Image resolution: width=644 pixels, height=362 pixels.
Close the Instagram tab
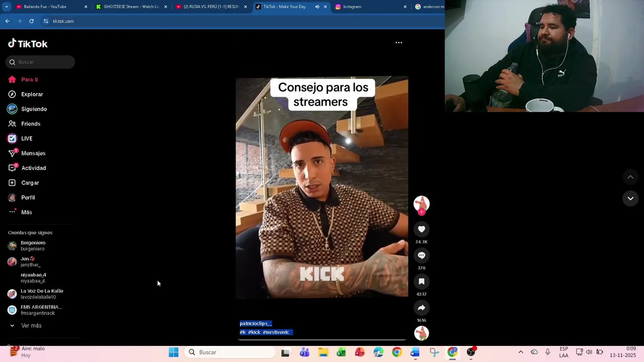(405, 7)
